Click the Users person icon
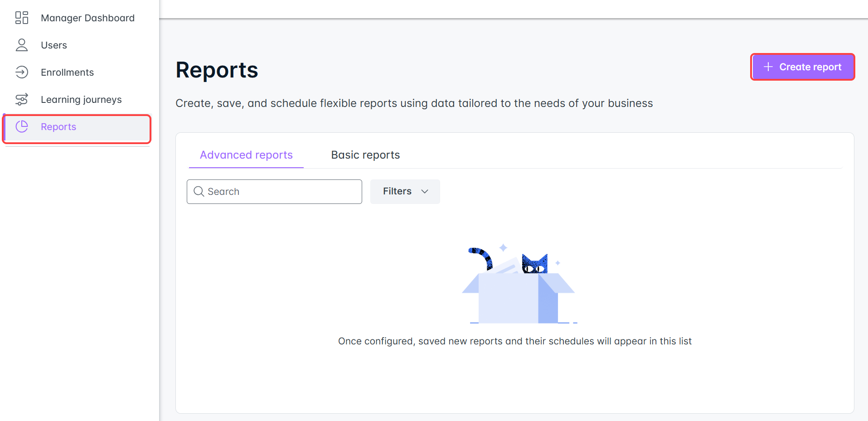The width and height of the screenshot is (868, 421). (x=22, y=45)
